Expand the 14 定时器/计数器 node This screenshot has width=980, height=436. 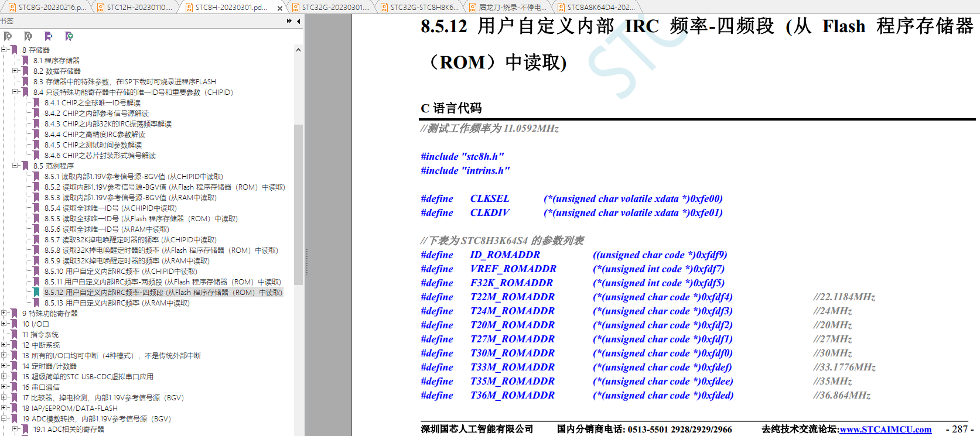coord(4,366)
